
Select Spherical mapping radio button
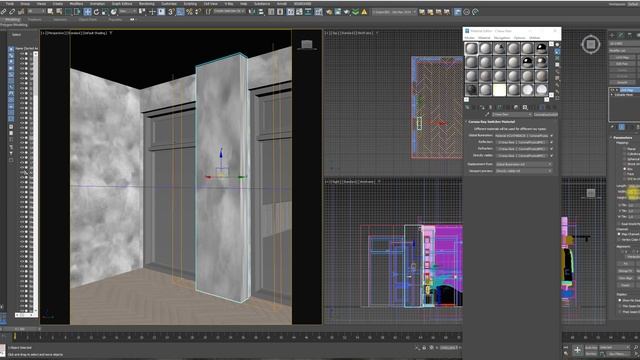coord(624,159)
